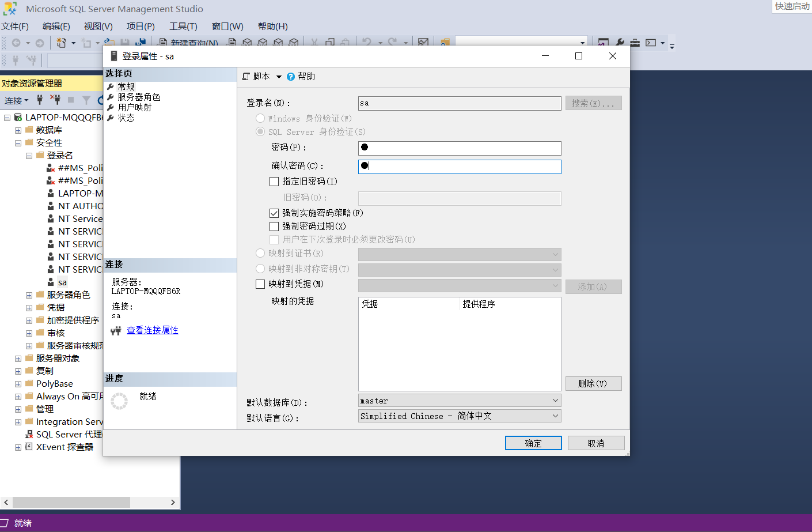Click the 搜索(E)... button
The height and width of the screenshot is (532, 812).
(x=593, y=103)
